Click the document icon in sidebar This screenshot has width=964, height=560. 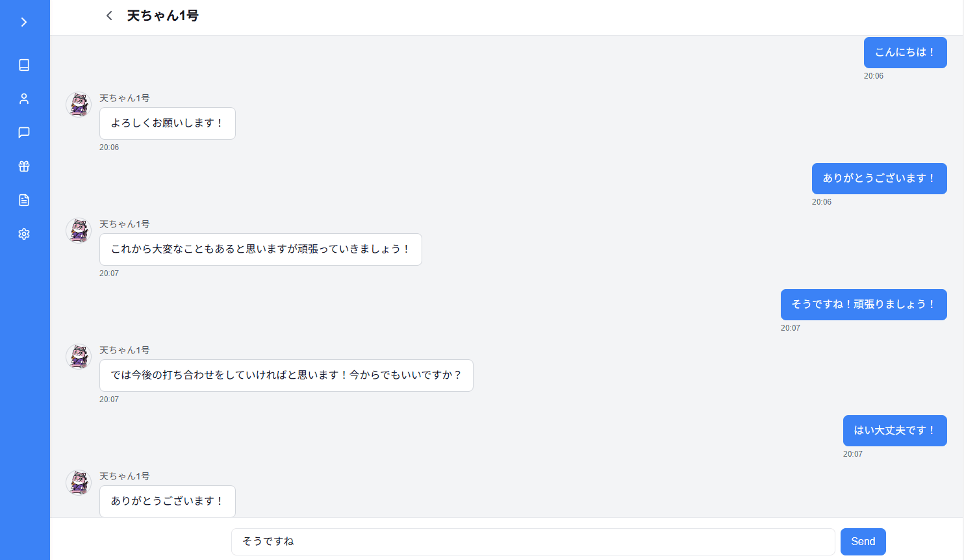pyautogui.click(x=24, y=200)
